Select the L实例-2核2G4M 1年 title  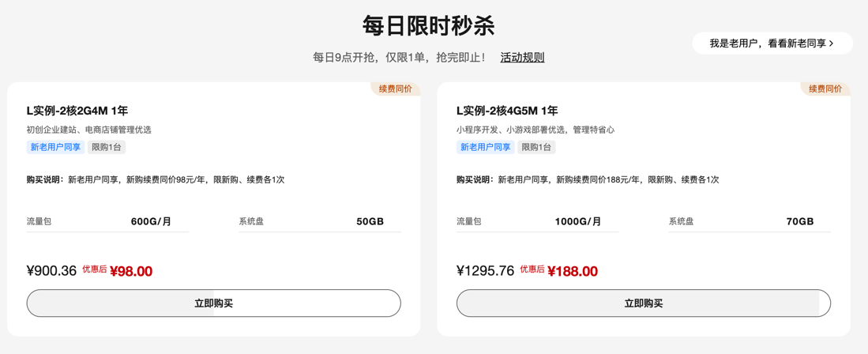coord(77,111)
